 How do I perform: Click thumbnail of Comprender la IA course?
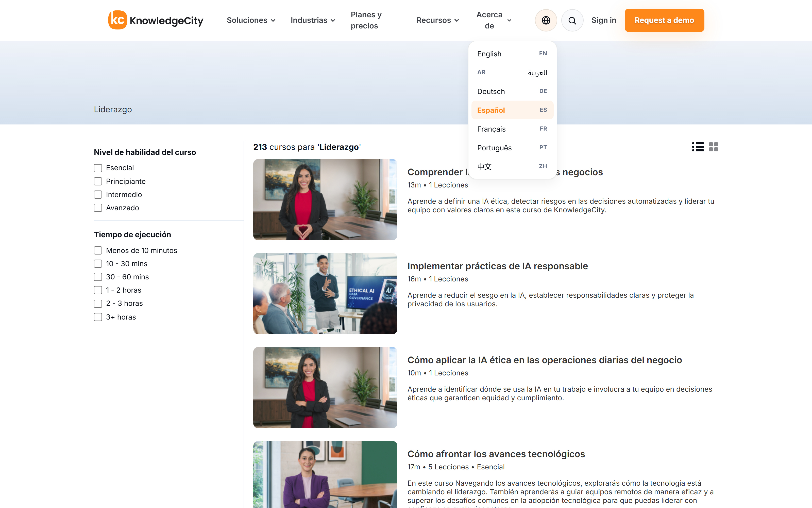(325, 200)
